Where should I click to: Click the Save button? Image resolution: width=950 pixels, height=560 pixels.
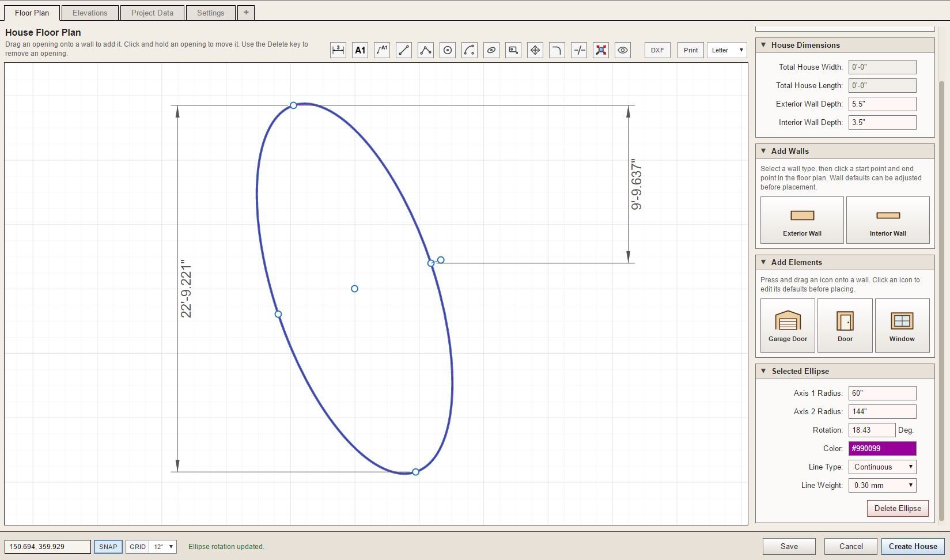tap(789, 546)
